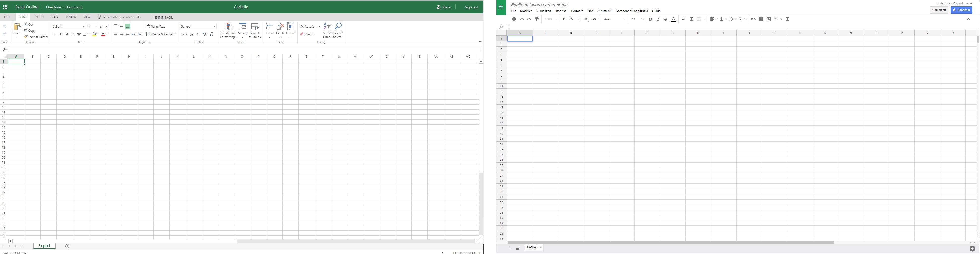
Task: Open the font size 10 dropdown in Google Sheets
Action: [638, 19]
